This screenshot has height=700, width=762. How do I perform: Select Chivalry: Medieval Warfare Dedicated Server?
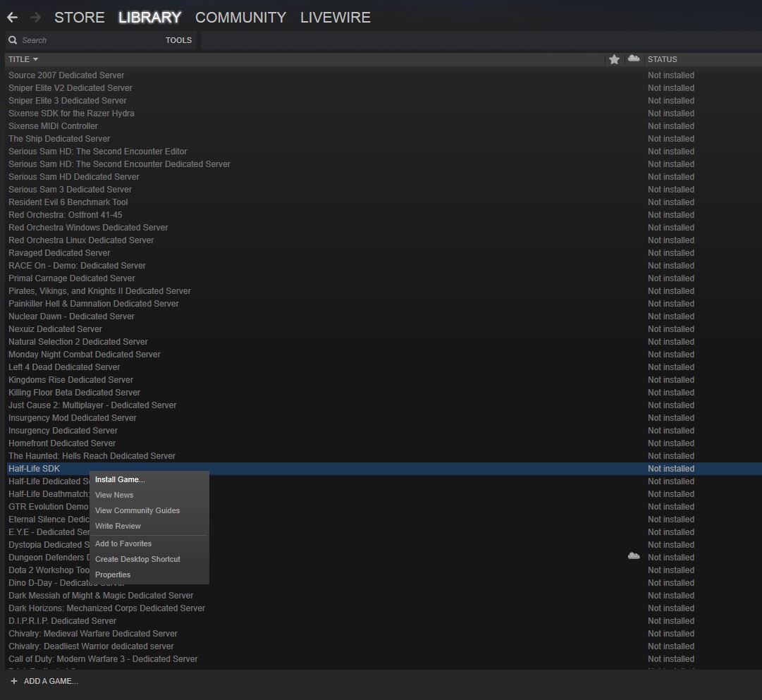tap(383, 634)
